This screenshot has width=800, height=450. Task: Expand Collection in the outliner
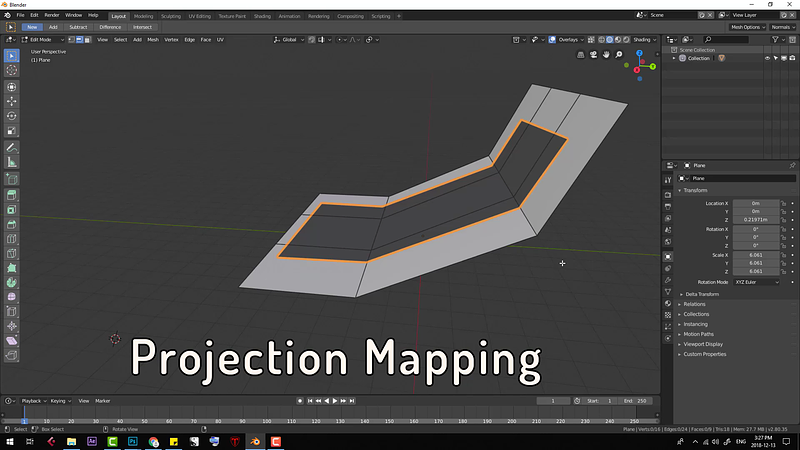pyautogui.click(x=674, y=58)
